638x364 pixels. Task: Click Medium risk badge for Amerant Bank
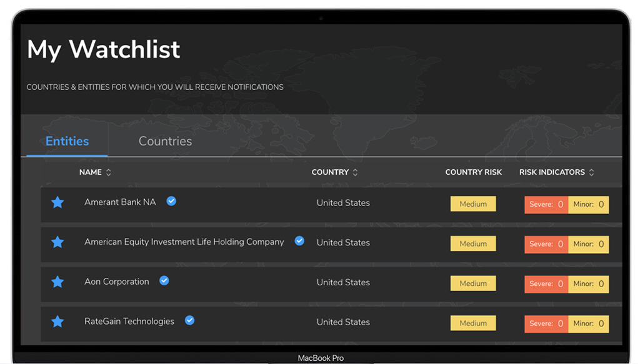(473, 204)
